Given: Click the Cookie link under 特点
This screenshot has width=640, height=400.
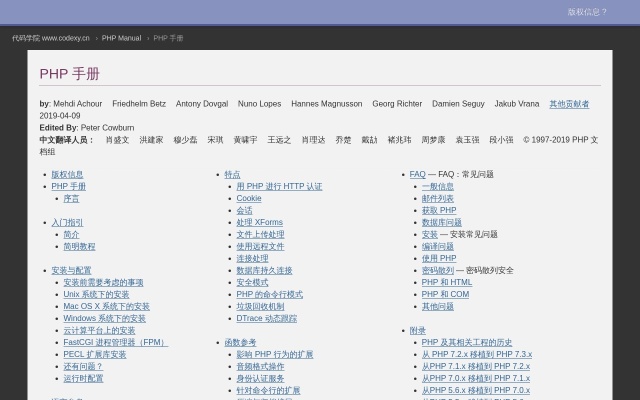Looking at the screenshot, I should click(x=249, y=198).
